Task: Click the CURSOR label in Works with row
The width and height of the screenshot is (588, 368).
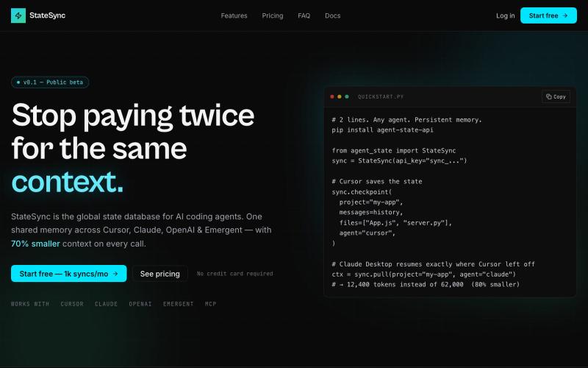Action: (x=72, y=304)
